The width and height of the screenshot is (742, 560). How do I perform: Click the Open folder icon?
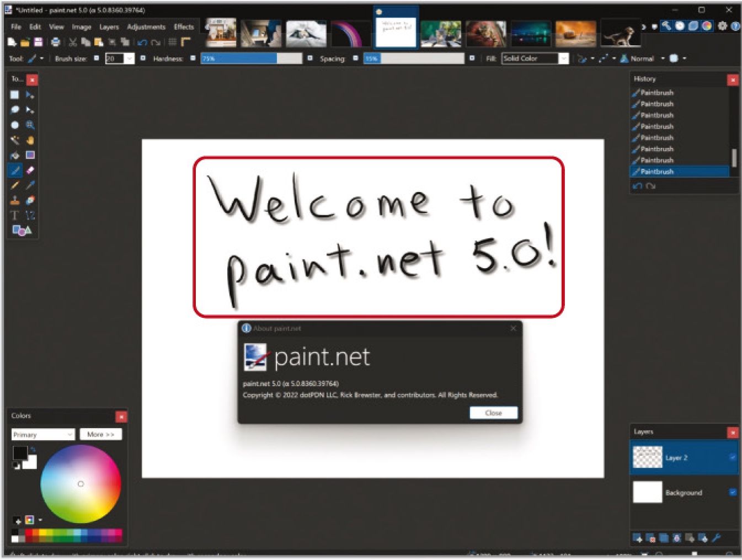25,42
